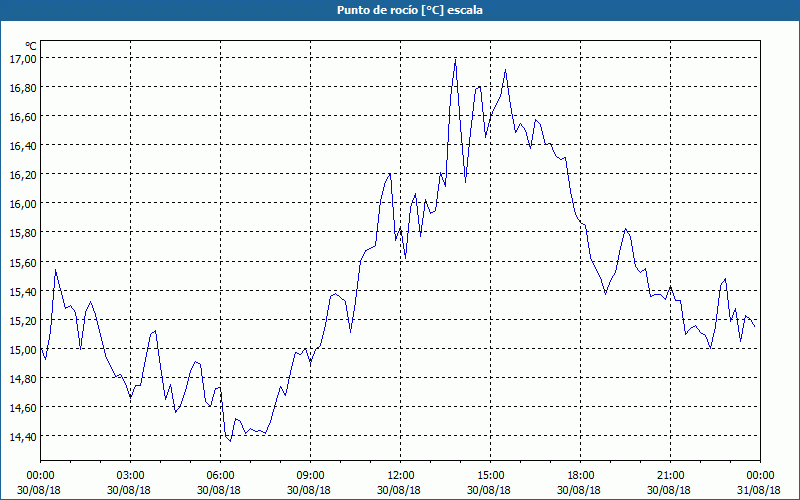Viewport: 800px width, 500px height.
Task: Select the 15,20 y-axis value
Action: (23, 320)
